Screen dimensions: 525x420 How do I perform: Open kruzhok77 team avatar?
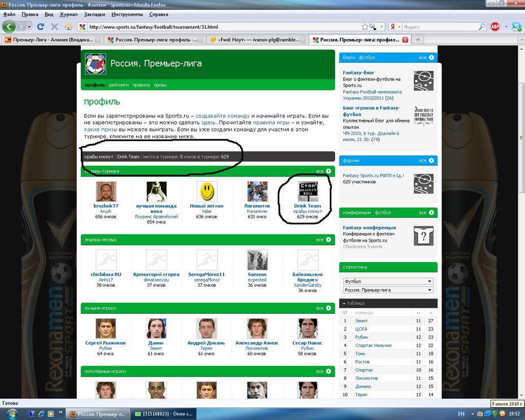tap(106, 191)
